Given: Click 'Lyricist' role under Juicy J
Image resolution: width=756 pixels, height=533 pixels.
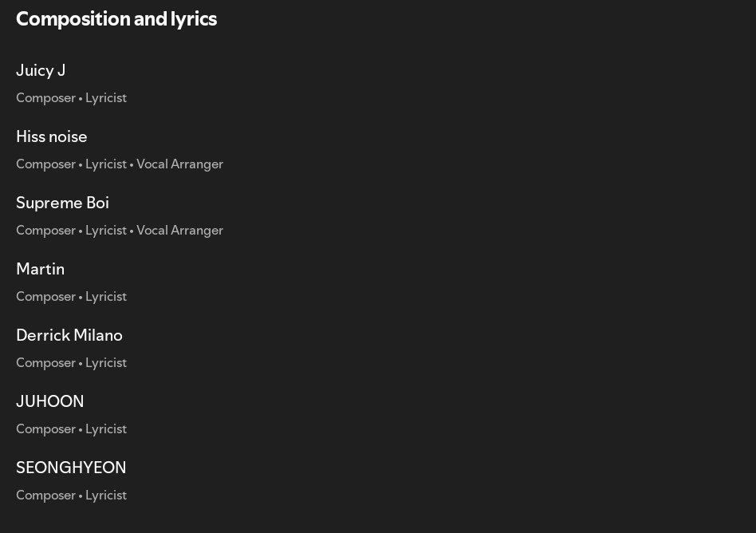Looking at the screenshot, I should click(x=106, y=98).
